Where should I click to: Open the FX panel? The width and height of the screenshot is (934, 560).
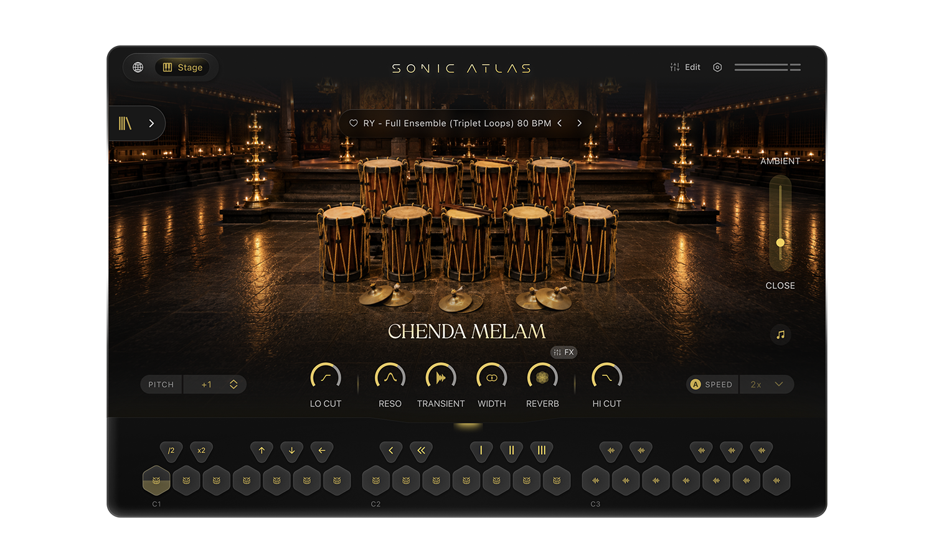pos(564,352)
